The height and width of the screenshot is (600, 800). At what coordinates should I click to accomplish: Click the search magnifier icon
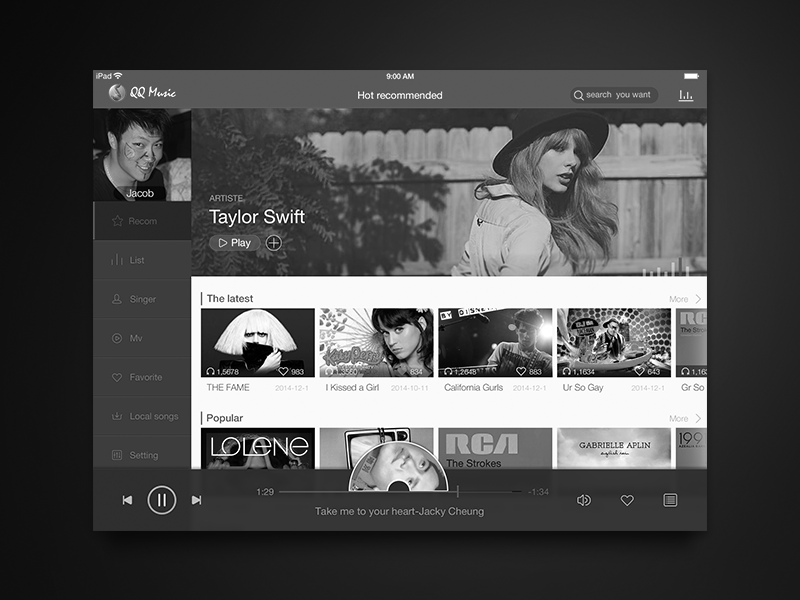click(x=578, y=95)
